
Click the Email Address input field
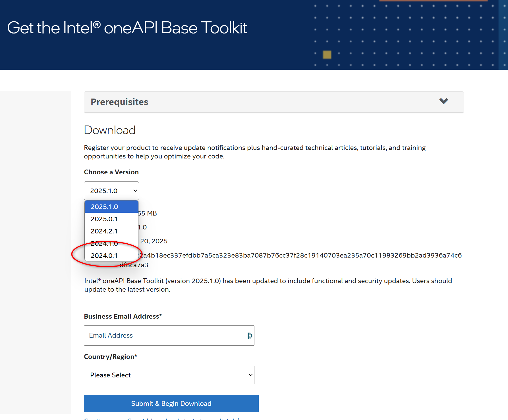pos(169,335)
